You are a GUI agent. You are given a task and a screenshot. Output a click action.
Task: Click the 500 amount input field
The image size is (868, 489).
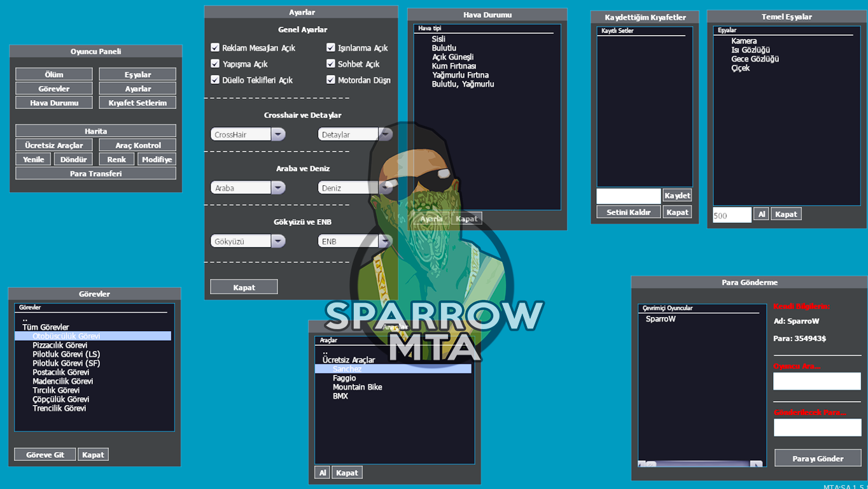731,215
